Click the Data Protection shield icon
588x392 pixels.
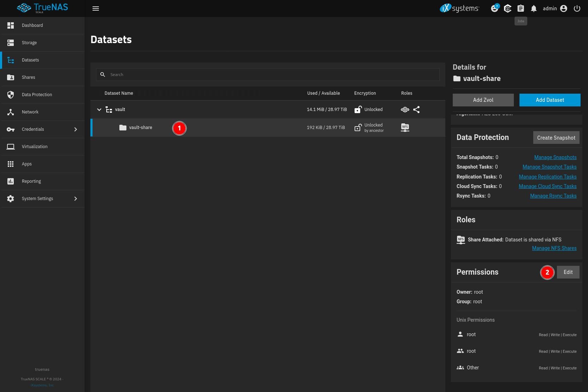[11, 95]
